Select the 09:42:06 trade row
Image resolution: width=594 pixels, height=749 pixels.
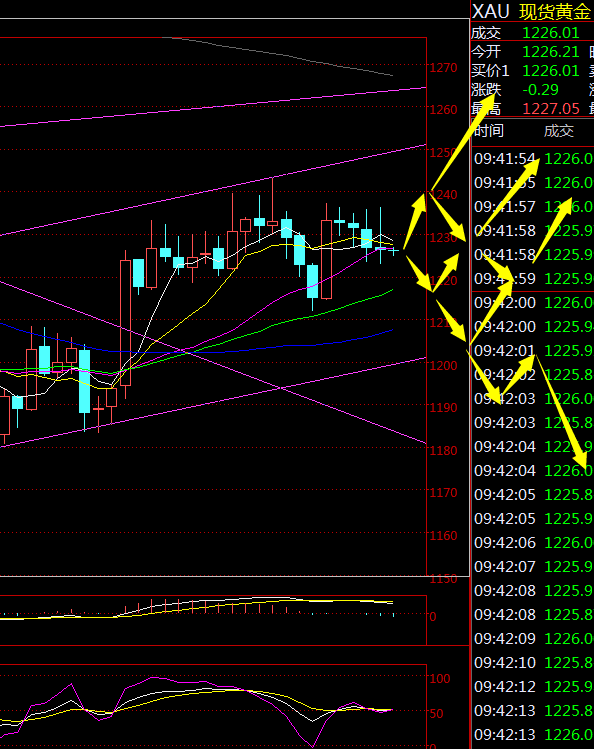click(x=533, y=543)
